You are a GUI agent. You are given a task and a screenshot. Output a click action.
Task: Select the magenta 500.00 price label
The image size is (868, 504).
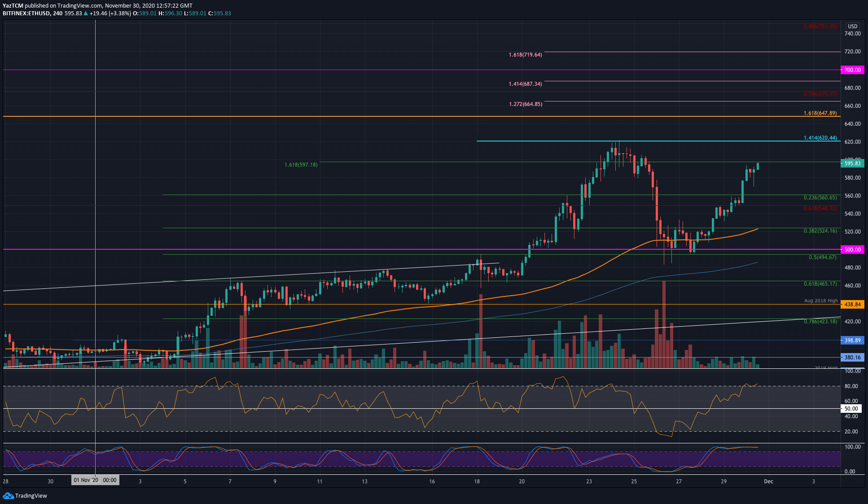[x=852, y=250]
